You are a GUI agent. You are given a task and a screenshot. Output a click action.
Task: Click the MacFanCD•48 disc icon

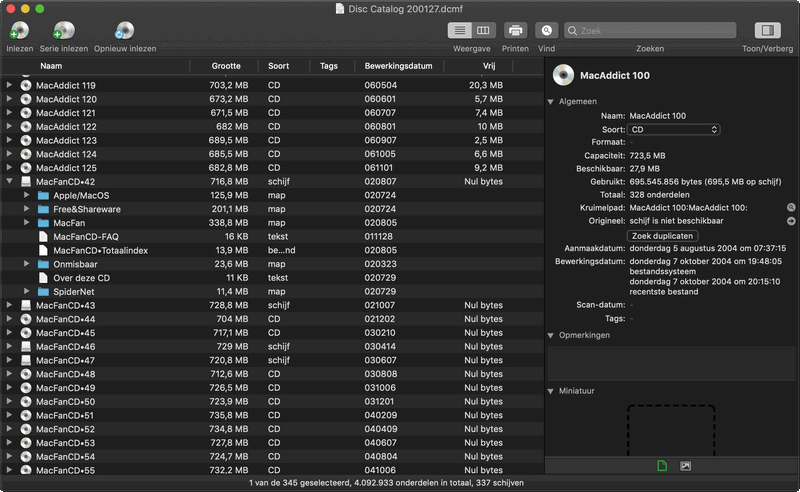26,374
